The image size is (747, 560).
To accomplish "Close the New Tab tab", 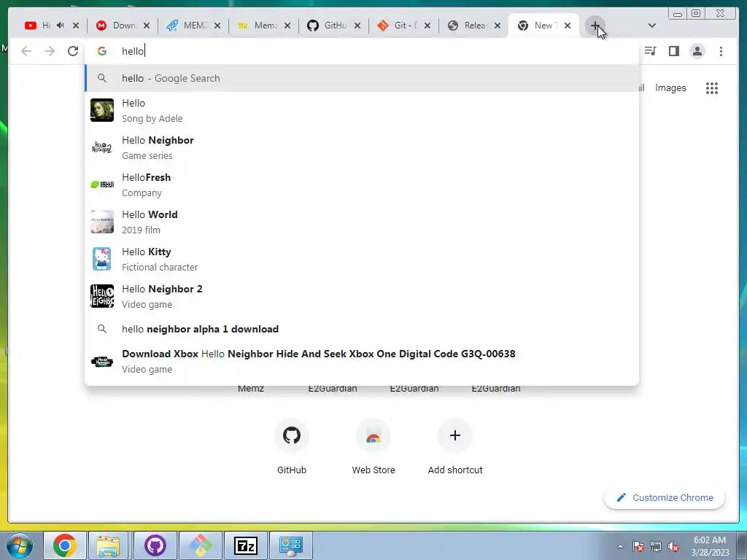I will pos(568,26).
